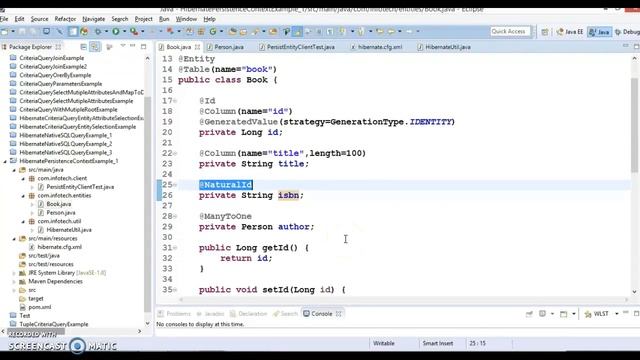Close the Console view tab
This screenshot has height=360, width=640.
[338, 313]
